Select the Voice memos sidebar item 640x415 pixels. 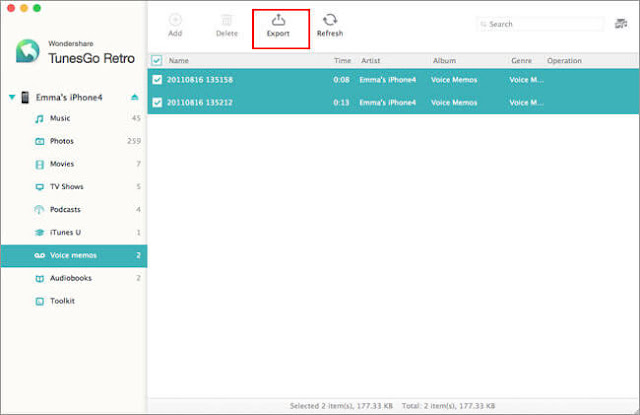[x=73, y=255]
